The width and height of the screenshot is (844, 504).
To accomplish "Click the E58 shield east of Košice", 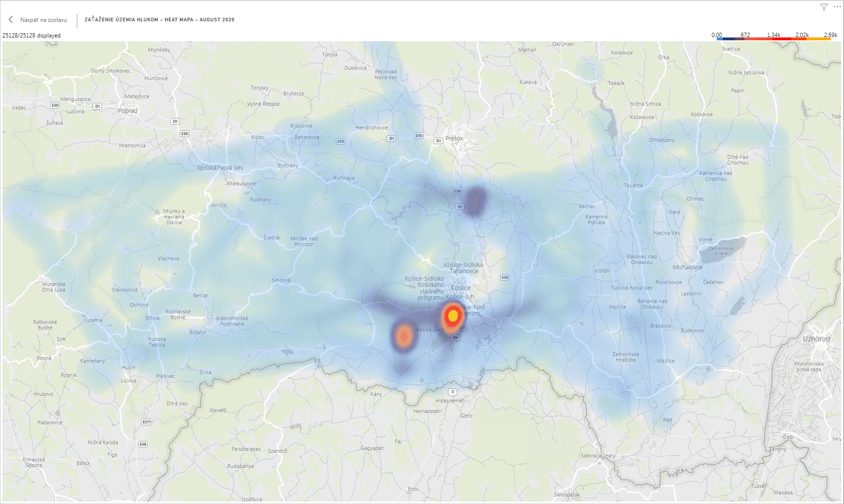I will [x=505, y=277].
